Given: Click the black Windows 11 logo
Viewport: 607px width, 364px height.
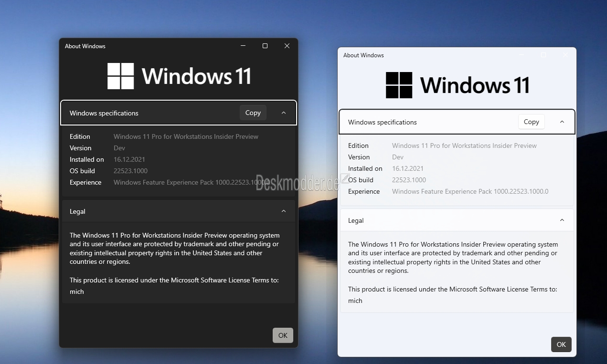Looking at the screenshot, I should (x=458, y=85).
